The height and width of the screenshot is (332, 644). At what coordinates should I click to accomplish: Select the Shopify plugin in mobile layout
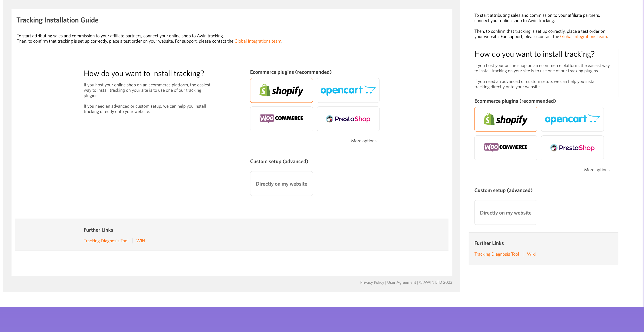tap(506, 119)
